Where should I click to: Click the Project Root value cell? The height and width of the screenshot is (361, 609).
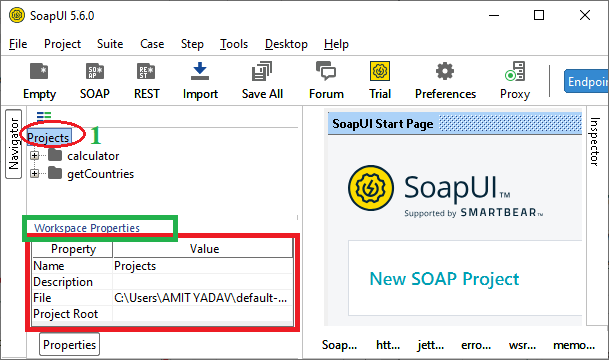point(203,314)
